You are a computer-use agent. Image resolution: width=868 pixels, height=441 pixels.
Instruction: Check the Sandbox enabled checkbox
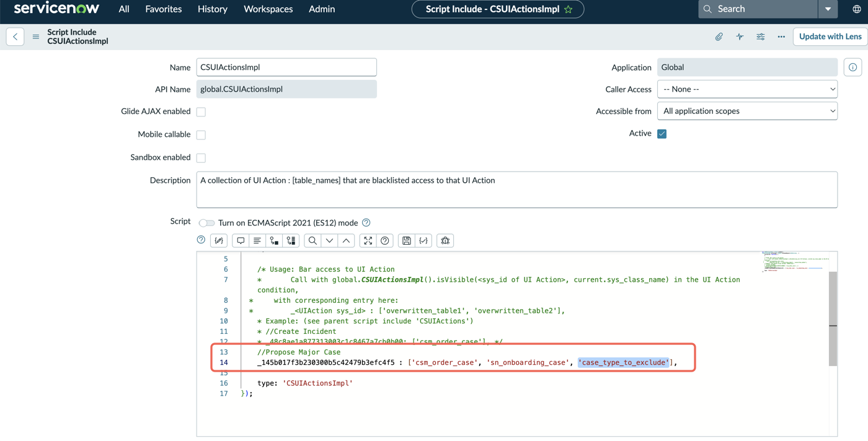click(201, 157)
